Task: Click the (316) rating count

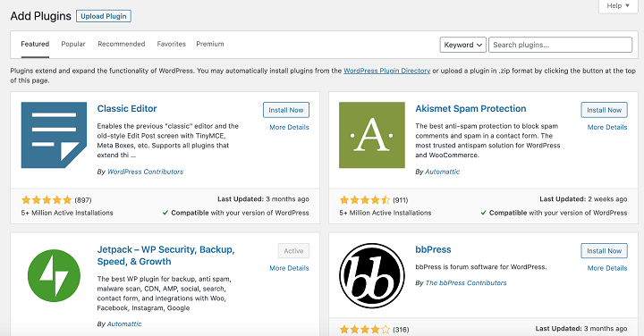Action: point(401,330)
